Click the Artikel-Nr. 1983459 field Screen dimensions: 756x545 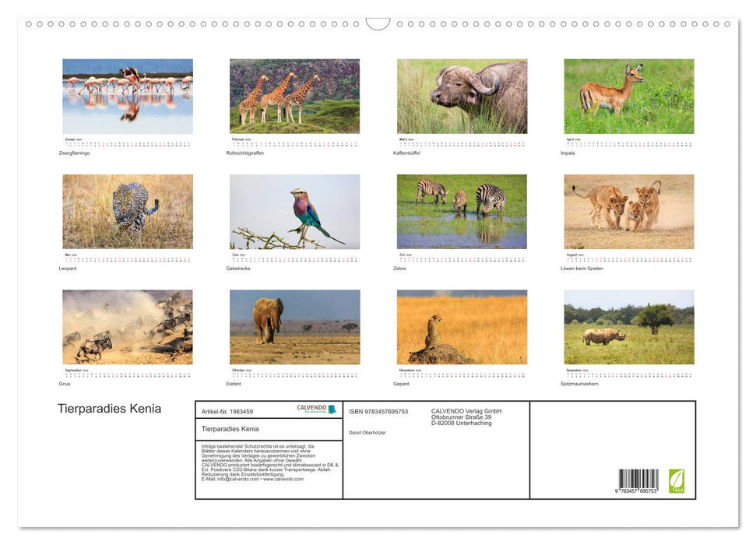tap(227, 411)
